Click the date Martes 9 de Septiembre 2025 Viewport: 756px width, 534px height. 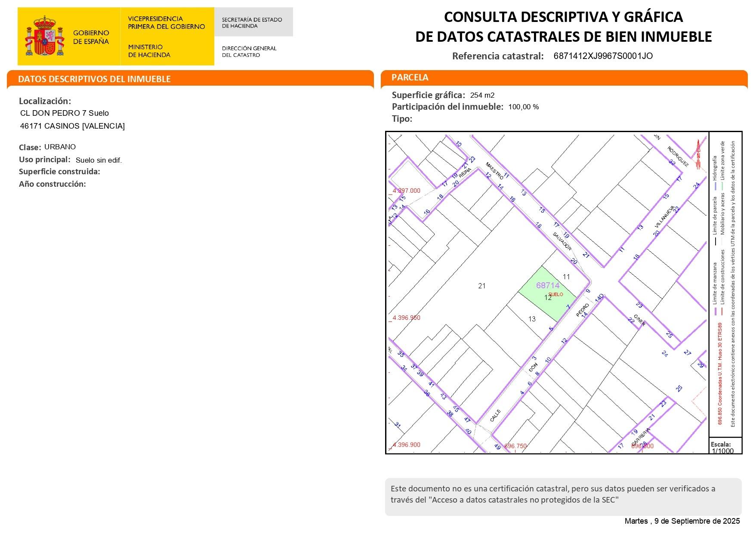682,521
